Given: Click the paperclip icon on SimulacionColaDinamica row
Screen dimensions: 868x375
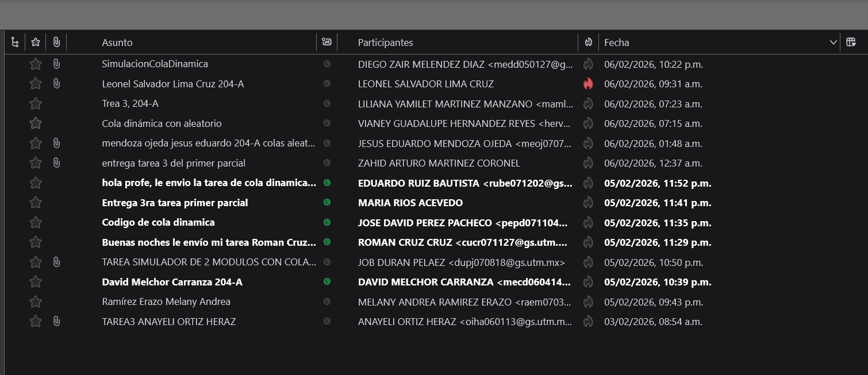Looking at the screenshot, I should (56, 64).
